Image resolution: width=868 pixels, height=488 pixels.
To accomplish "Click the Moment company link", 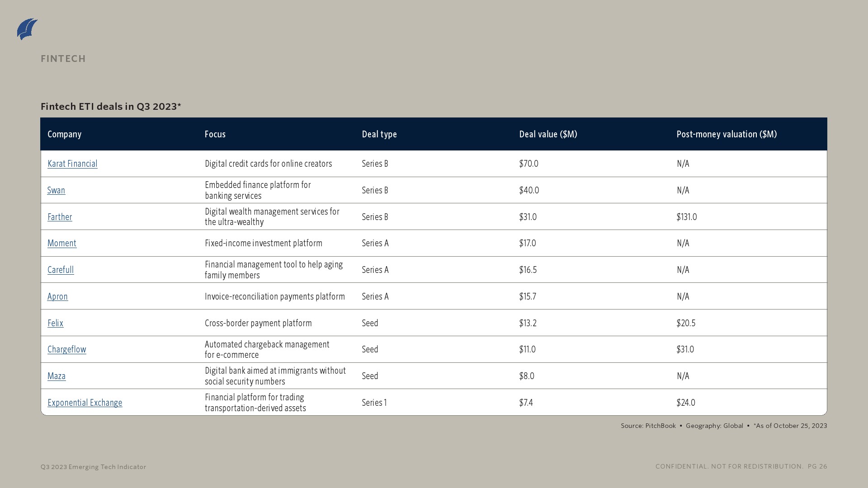I will tap(62, 243).
